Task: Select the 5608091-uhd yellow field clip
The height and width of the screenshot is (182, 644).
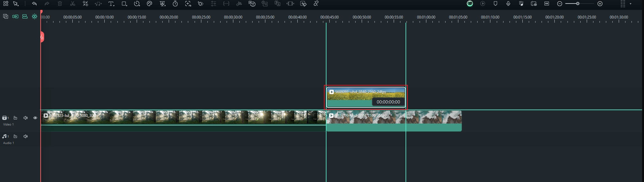Action: point(366,97)
